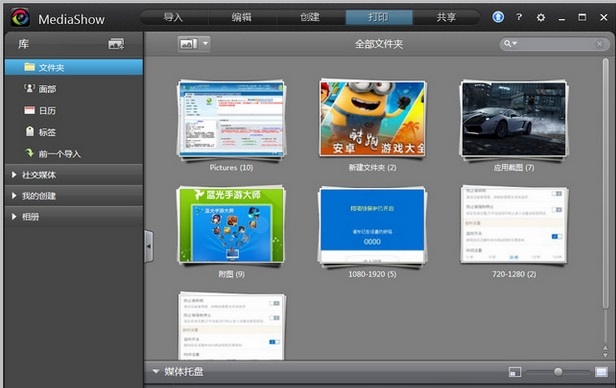Click the 应用截图 (7) label
The image size is (616, 388).
[514, 168]
